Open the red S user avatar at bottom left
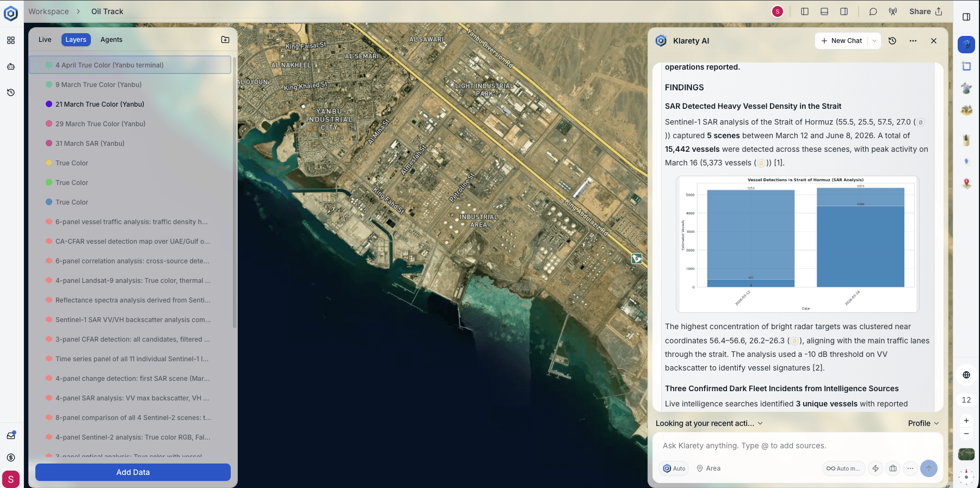 point(11,479)
